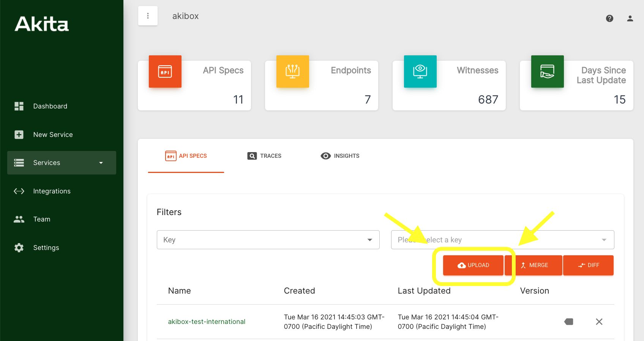Delete akibox-test-international with the X icon
Image resolution: width=644 pixels, height=341 pixels.
599,322
